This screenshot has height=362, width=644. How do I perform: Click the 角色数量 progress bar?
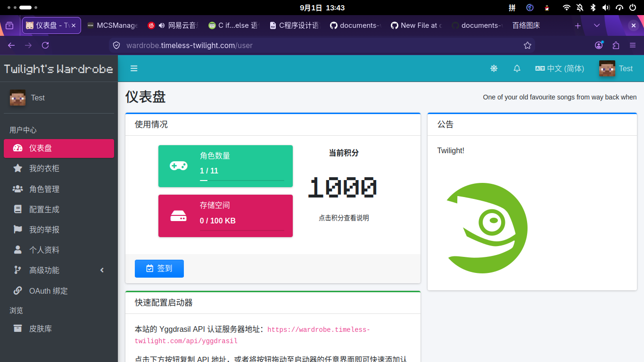(x=242, y=181)
